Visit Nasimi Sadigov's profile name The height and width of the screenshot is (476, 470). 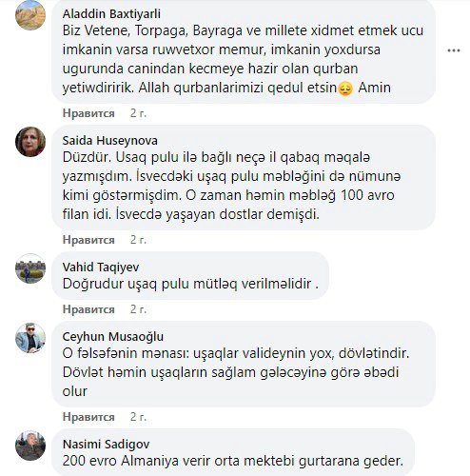click(106, 444)
